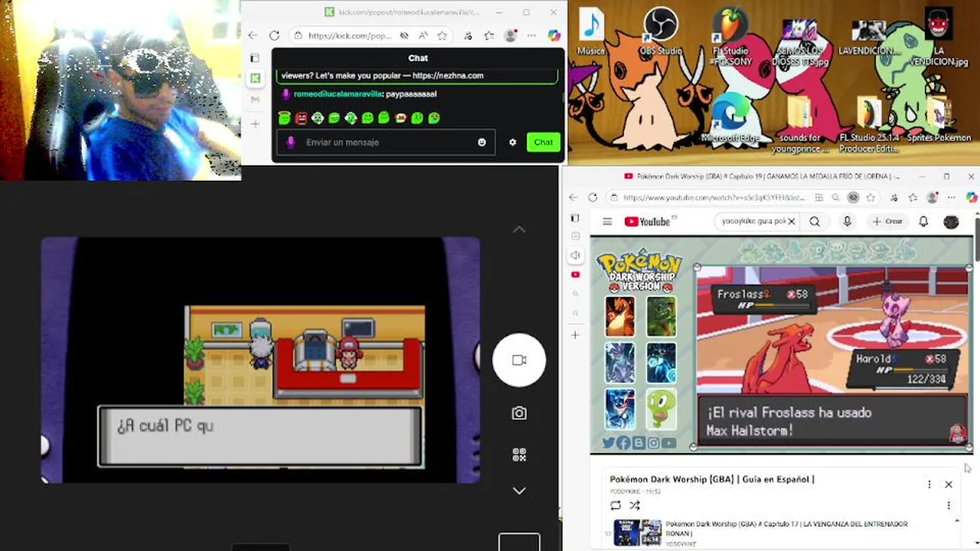Go back in the Kick chat browser window
This screenshot has width=980, height=551.
click(253, 35)
